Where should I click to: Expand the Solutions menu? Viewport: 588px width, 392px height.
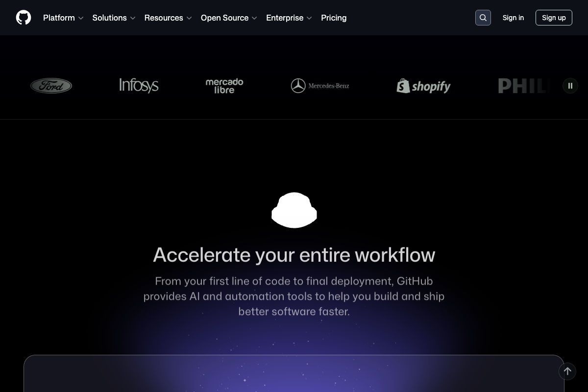pos(114,18)
